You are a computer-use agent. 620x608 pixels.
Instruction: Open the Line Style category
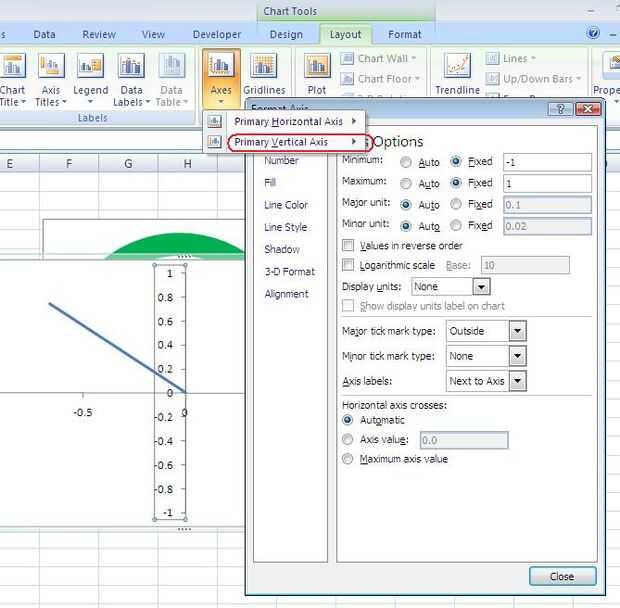(x=285, y=227)
